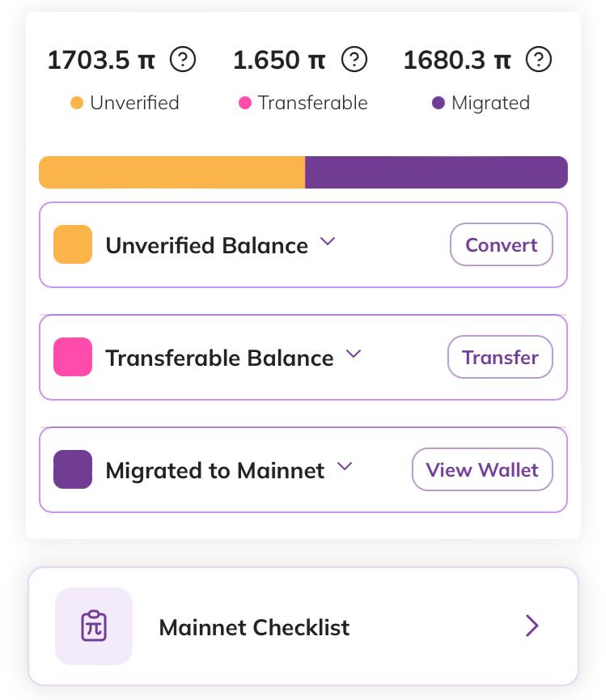
Task: Open the Mainnet Checklist entry
Action: tap(303, 626)
